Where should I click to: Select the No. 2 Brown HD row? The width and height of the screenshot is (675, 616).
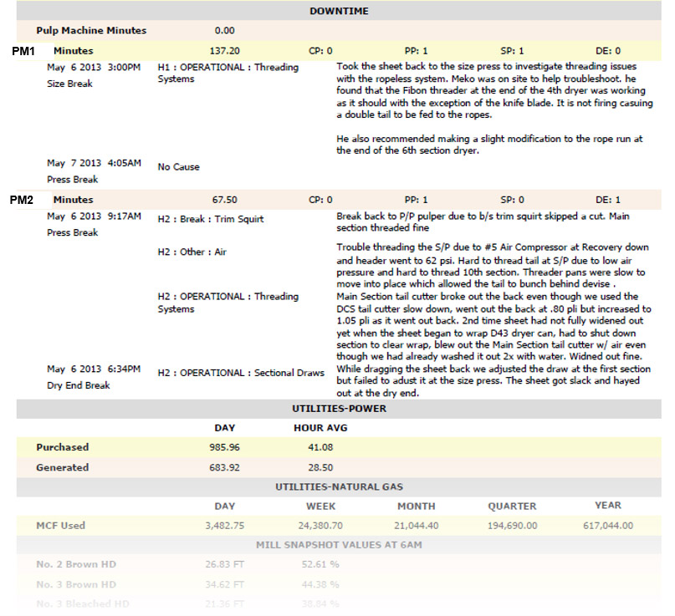tap(339, 564)
